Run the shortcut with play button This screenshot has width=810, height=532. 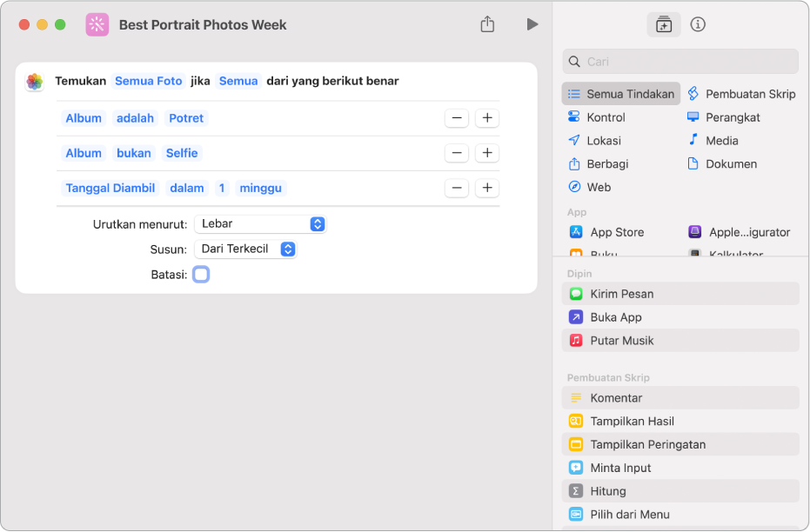532,24
